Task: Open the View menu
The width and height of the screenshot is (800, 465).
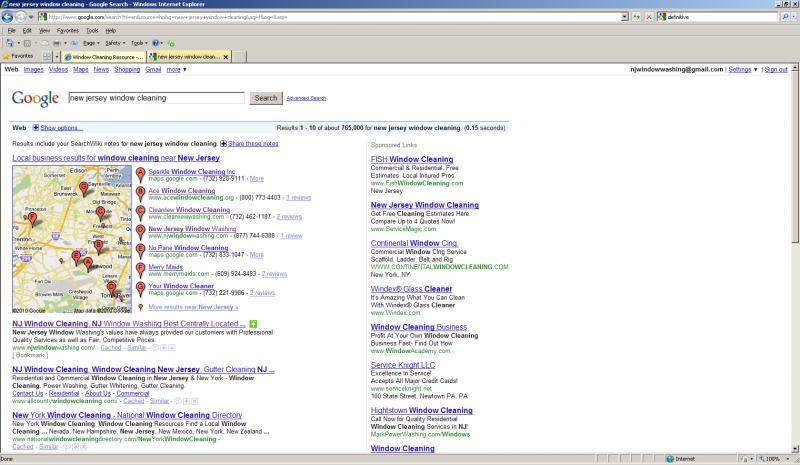Action: point(44,31)
